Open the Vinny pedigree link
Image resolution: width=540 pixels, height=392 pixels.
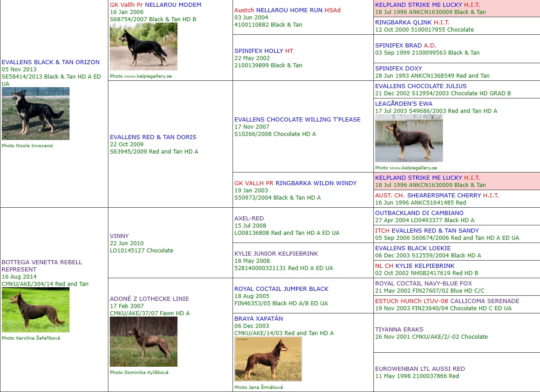coord(119,236)
